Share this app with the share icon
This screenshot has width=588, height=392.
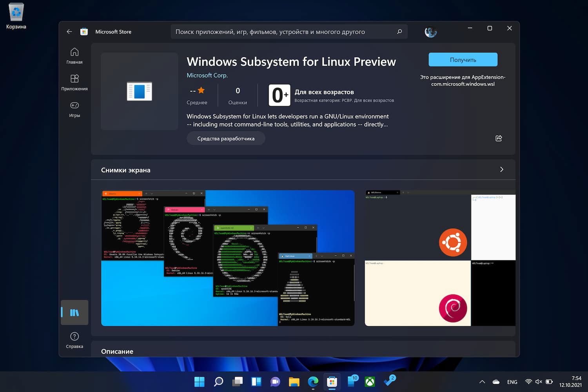499,138
